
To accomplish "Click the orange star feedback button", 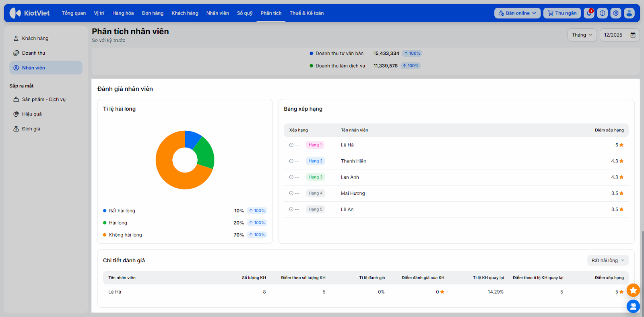I will coord(633,290).
